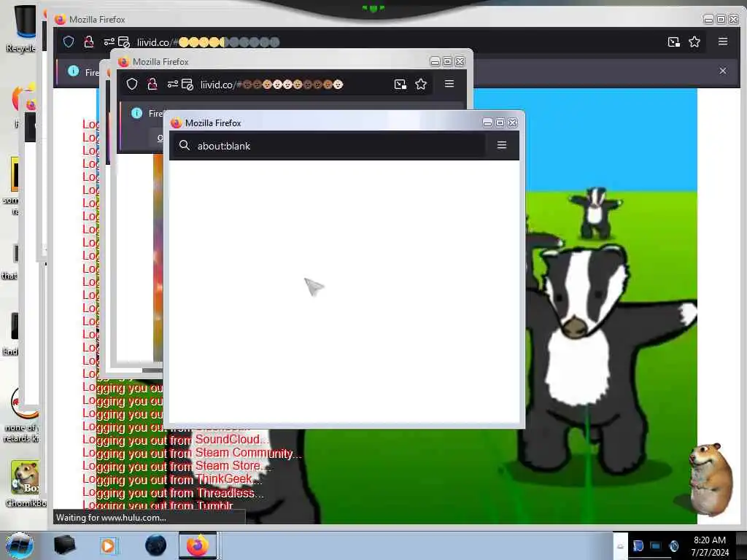Click the info icon in the middle window's notification bar
Viewport: 747px width, 560px height.
[136, 113]
